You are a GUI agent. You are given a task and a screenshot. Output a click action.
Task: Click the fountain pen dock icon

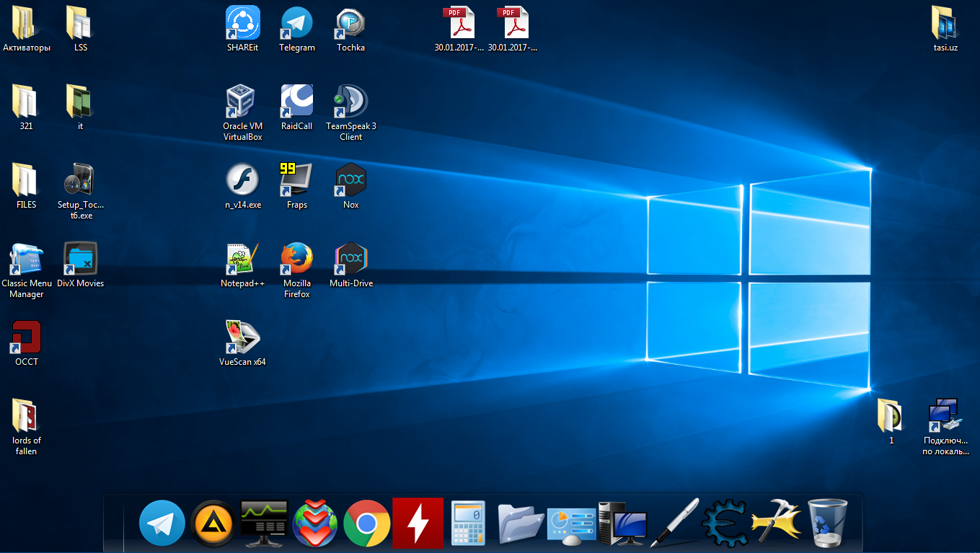click(x=674, y=523)
